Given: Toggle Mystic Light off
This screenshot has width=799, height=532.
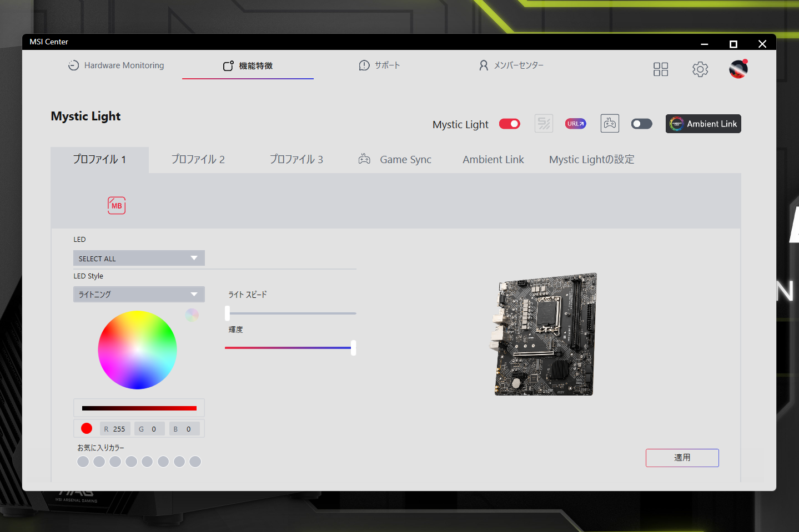Looking at the screenshot, I should point(509,124).
